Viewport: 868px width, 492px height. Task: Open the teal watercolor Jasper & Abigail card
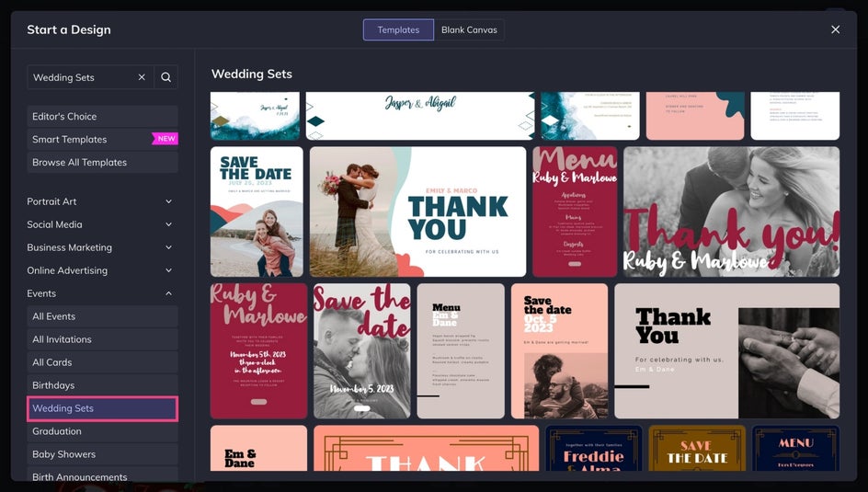pos(255,116)
